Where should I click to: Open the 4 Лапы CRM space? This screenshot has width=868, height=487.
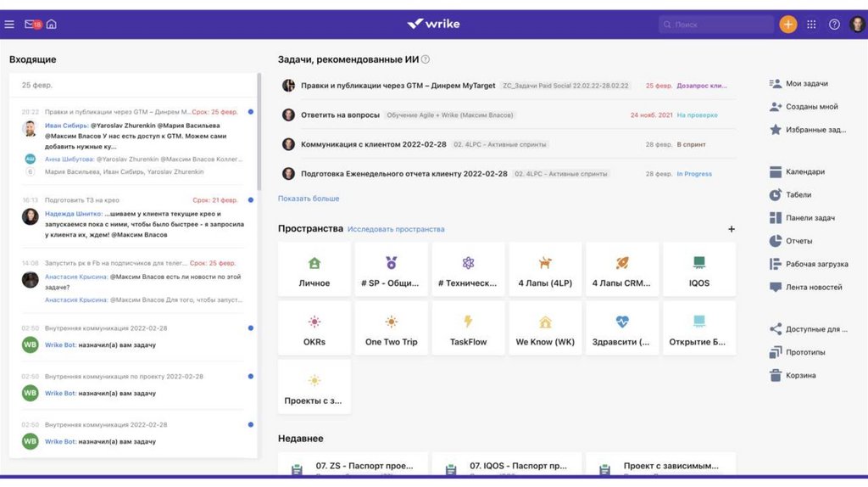tap(622, 269)
